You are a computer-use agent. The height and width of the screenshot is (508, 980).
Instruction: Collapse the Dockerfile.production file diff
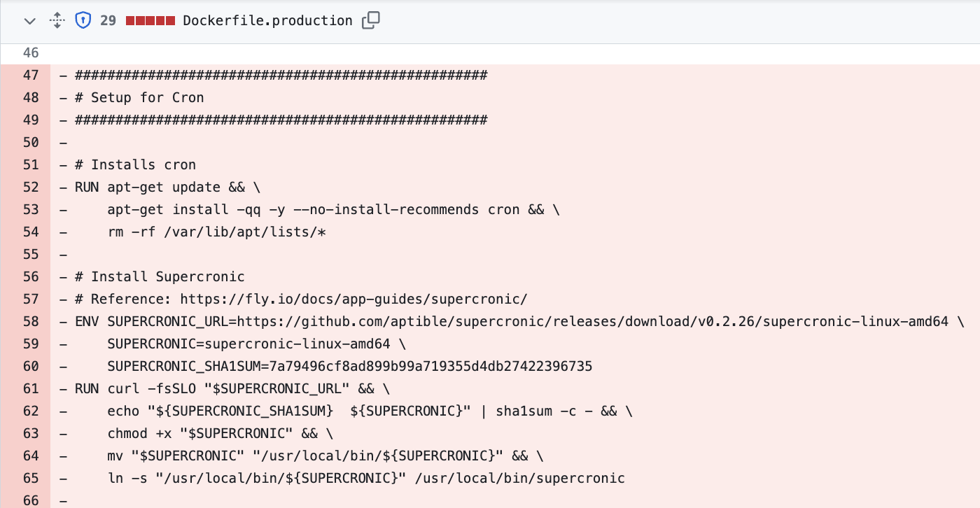tap(29, 21)
